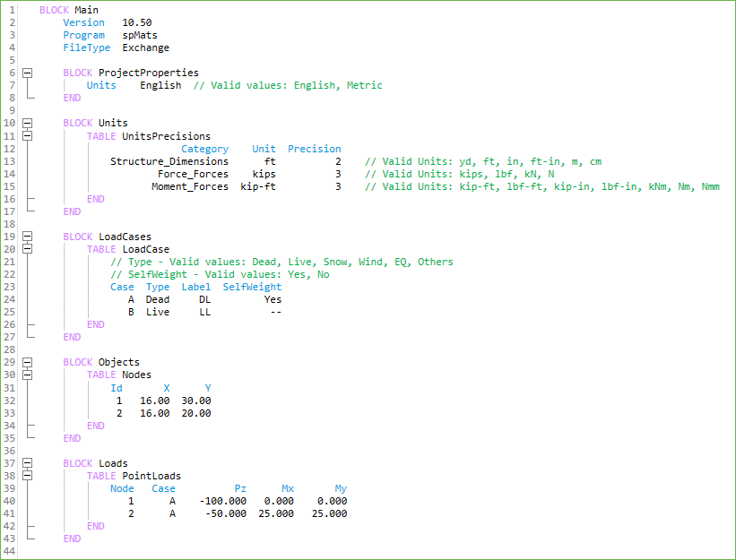Click line number 44 in the gutter
736x560 pixels.
tap(10, 551)
